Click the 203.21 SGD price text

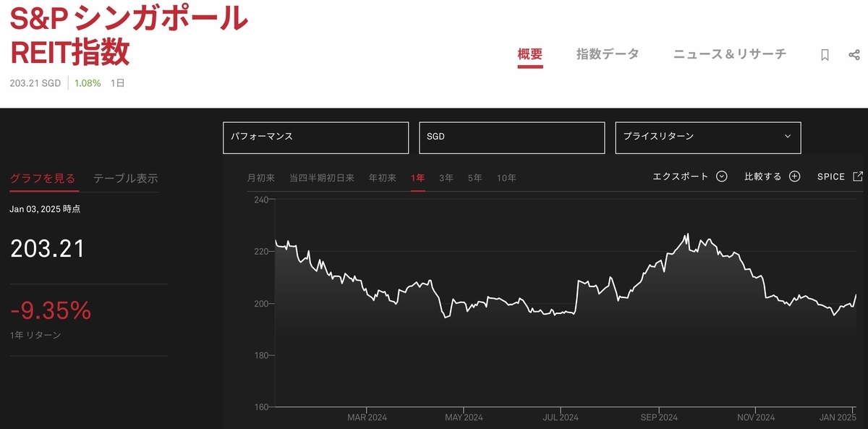click(x=35, y=83)
